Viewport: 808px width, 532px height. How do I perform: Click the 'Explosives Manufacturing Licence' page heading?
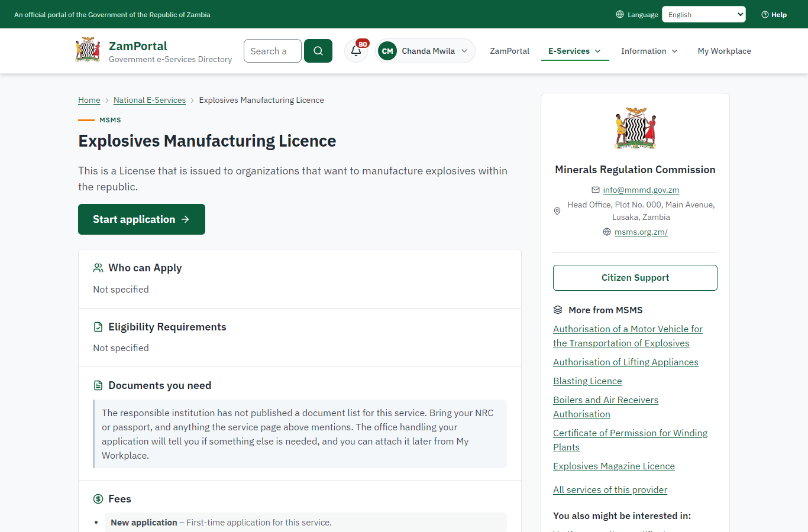click(207, 141)
